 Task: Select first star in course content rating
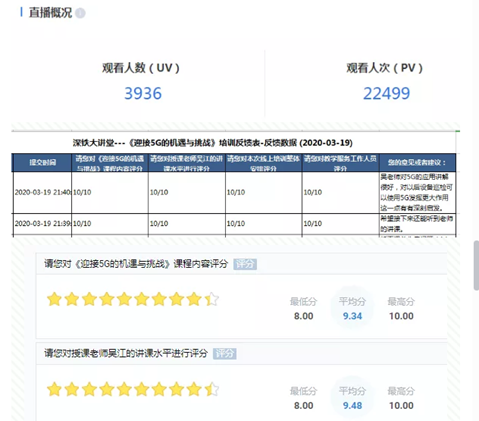click(54, 299)
